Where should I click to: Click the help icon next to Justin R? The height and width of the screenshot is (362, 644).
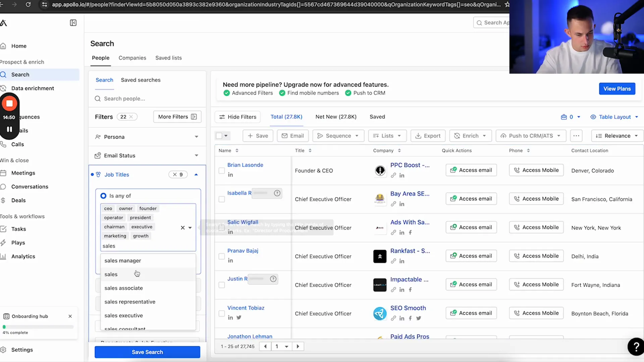click(x=273, y=279)
